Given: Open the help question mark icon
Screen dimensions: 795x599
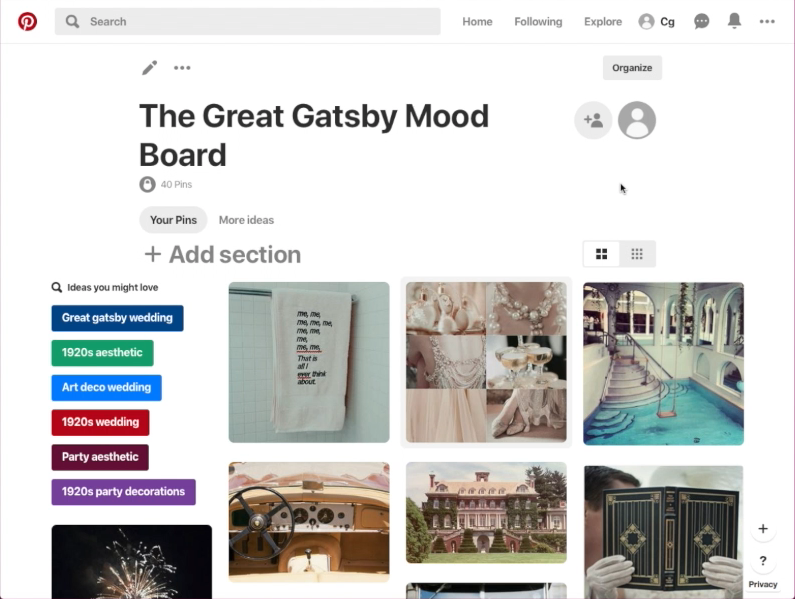Looking at the screenshot, I should (763, 561).
